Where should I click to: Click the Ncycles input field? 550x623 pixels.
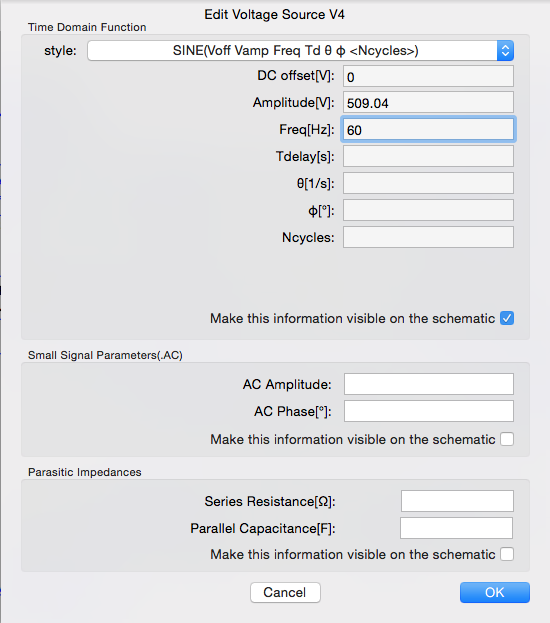(428, 237)
